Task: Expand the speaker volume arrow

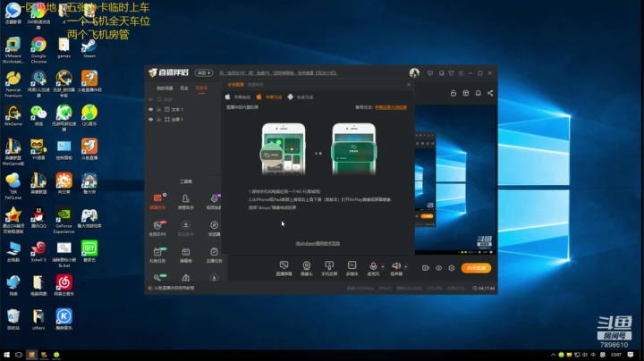Action: pyautogui.click(x=406, y=266)
